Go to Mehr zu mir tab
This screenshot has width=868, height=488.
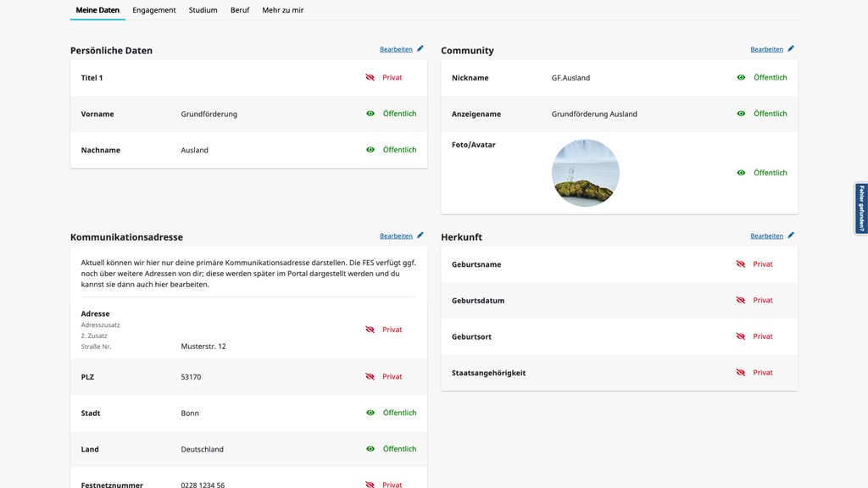pyautogui.click(x=283, y=10)
